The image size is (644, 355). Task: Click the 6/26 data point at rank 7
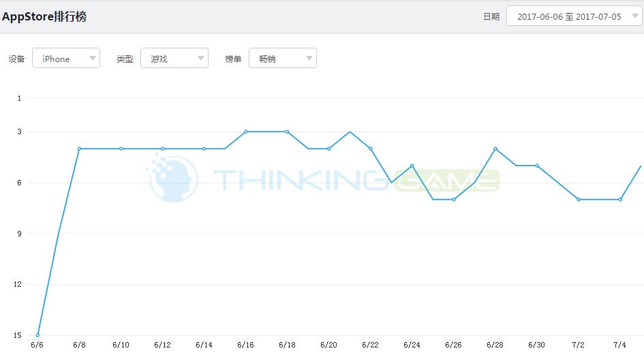pos(454,200)
